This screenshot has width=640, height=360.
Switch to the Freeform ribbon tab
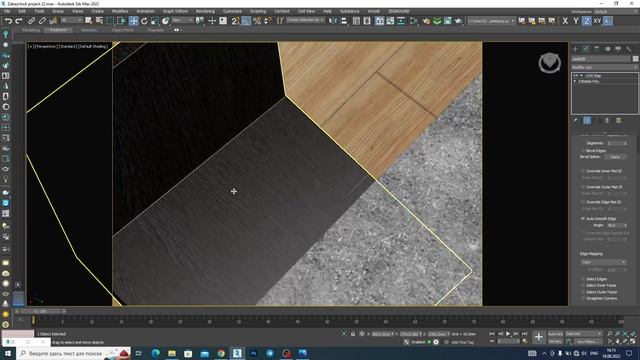pyautogui.click(x=58, y=30)
